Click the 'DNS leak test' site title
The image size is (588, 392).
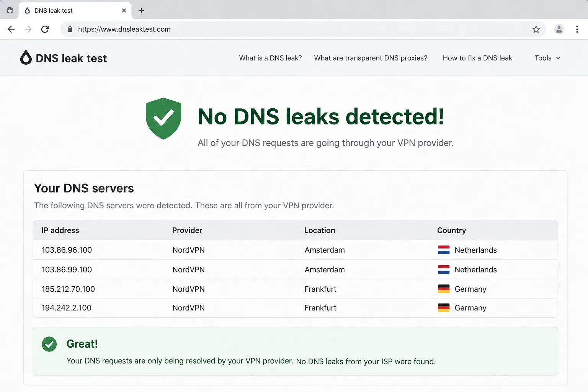pyautogui.click(x=71, y=58)
